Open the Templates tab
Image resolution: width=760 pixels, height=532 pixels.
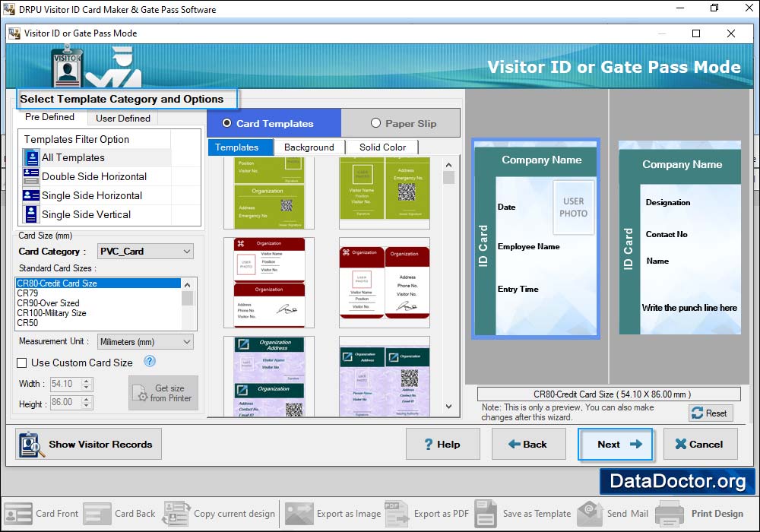click(x=240, y=147)
